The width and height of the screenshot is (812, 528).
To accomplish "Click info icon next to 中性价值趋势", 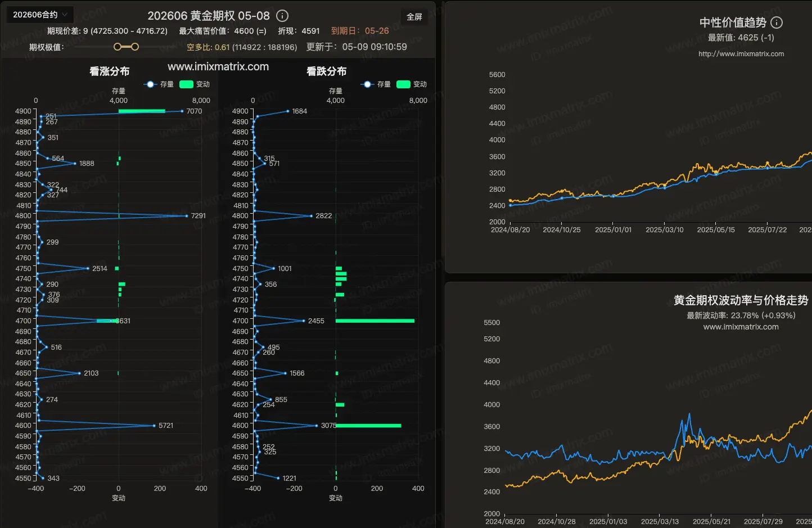I will 777,22.
